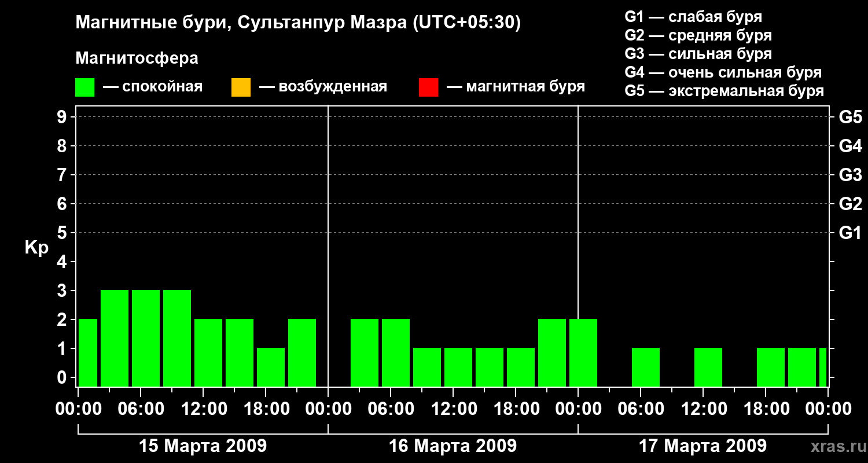
Task: Select the Kp 1 bar above 18:00 on 16 Марта
Action: [x=521, y=367]
